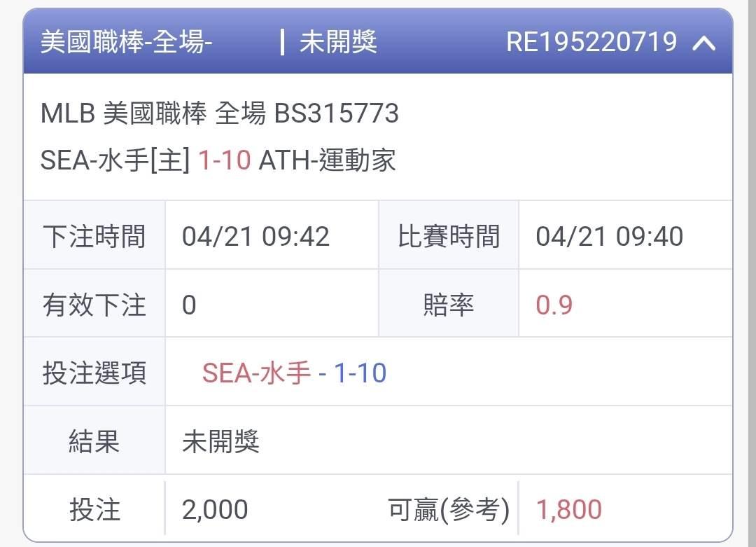Click the potential winnings 1,800
Image resolution: width=756 pixels, height=547 pixels.
pyautogui.click(x=568, y=509)
